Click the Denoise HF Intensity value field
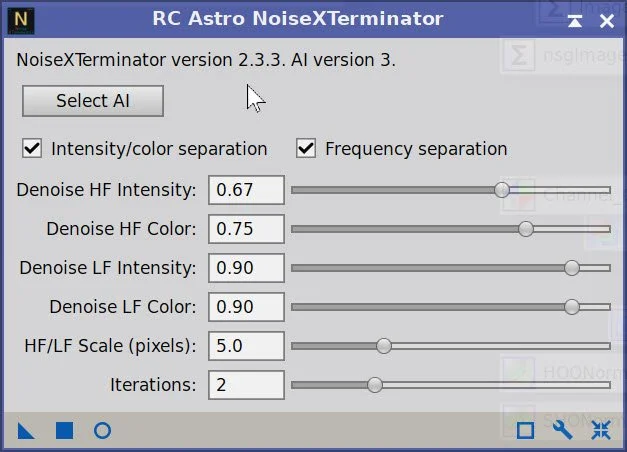Screen dimensions: 627x452 coord(246,190)
